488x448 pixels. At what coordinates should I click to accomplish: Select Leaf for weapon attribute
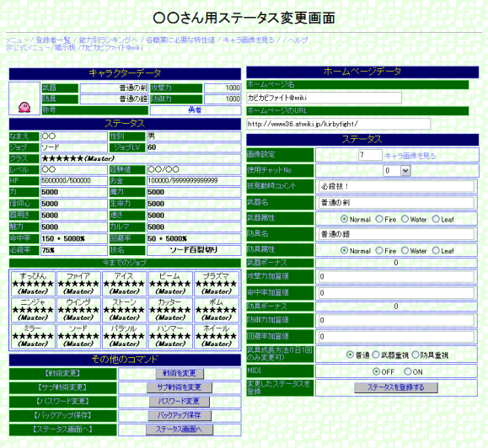[436, 219]
